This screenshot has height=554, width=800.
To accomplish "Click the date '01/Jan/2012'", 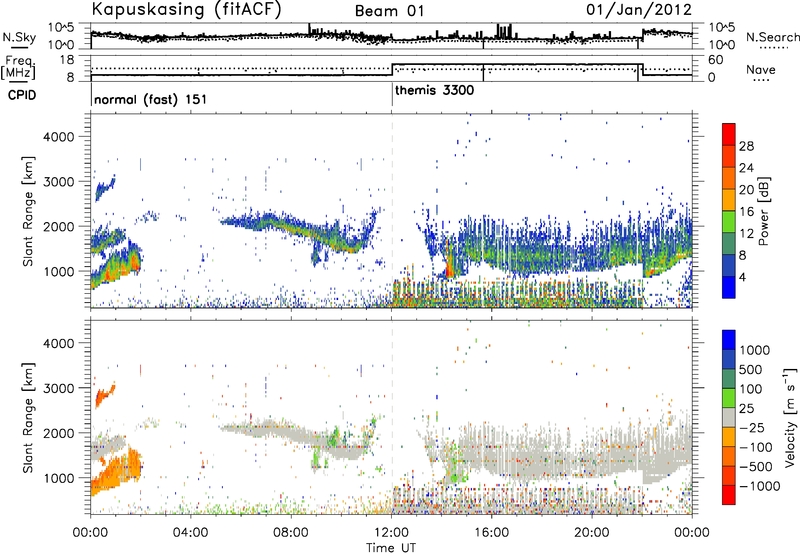I will pyautogui.click(x=639, y=10).
